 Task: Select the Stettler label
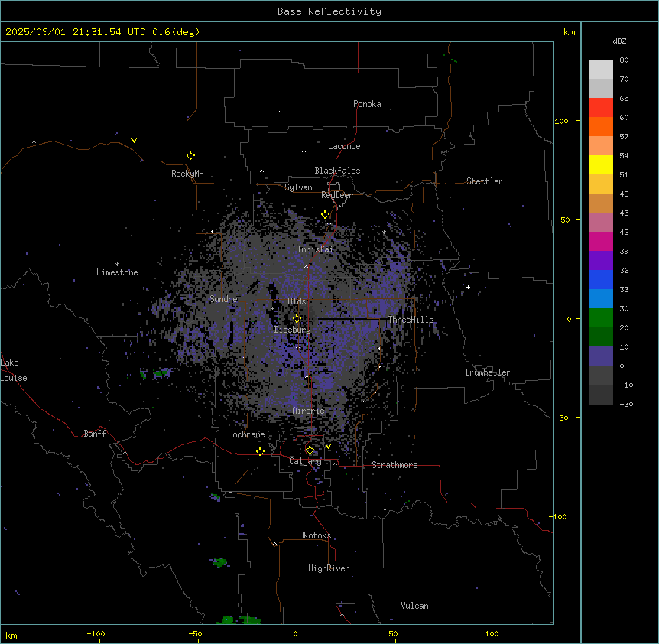click(x=485, y=181)
